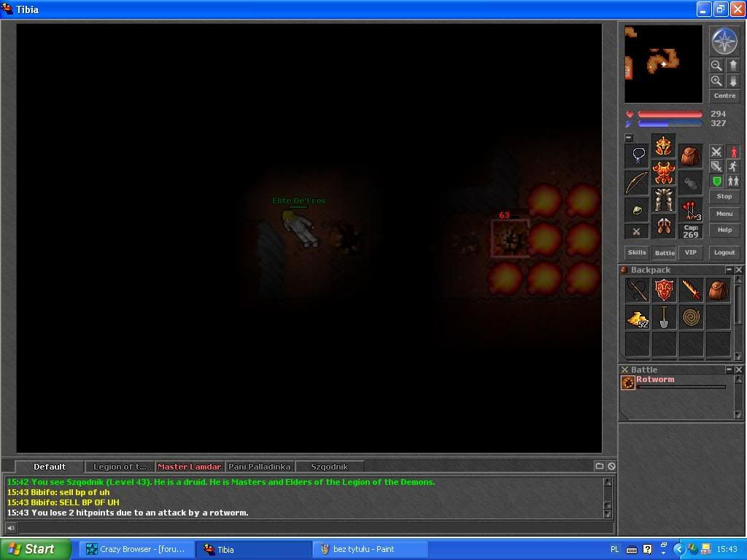Click the Logout button
The width and height of the screenshot is (747, 560).
click(x=724, y=252)
